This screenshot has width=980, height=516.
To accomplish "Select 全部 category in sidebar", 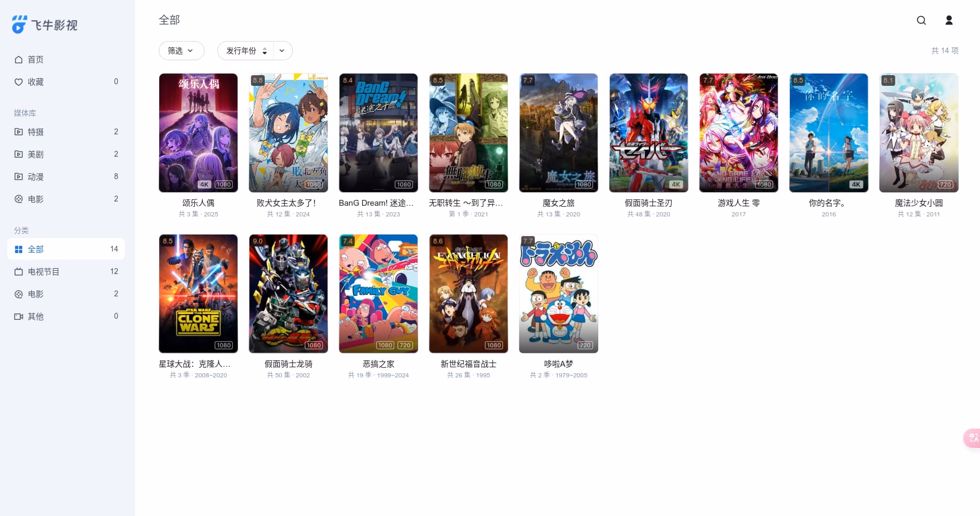I will (x=66, y=249).
